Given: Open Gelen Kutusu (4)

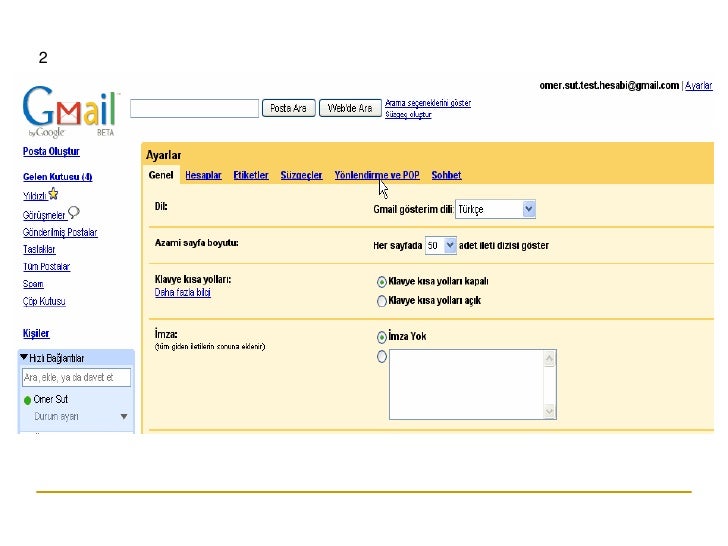Looking at the screenshot, I should pyautogui.click(x=58, y=177).
